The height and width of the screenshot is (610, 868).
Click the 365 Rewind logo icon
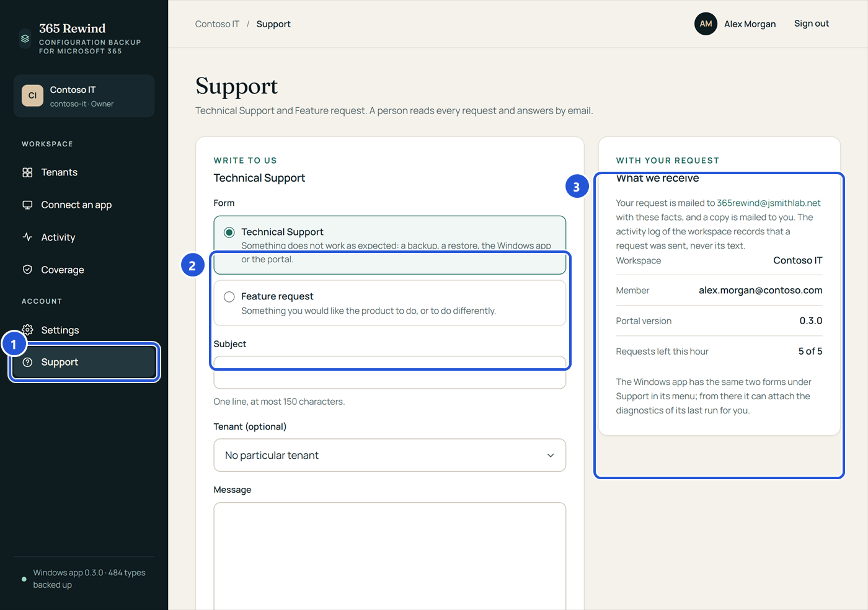tap(25, 38)
